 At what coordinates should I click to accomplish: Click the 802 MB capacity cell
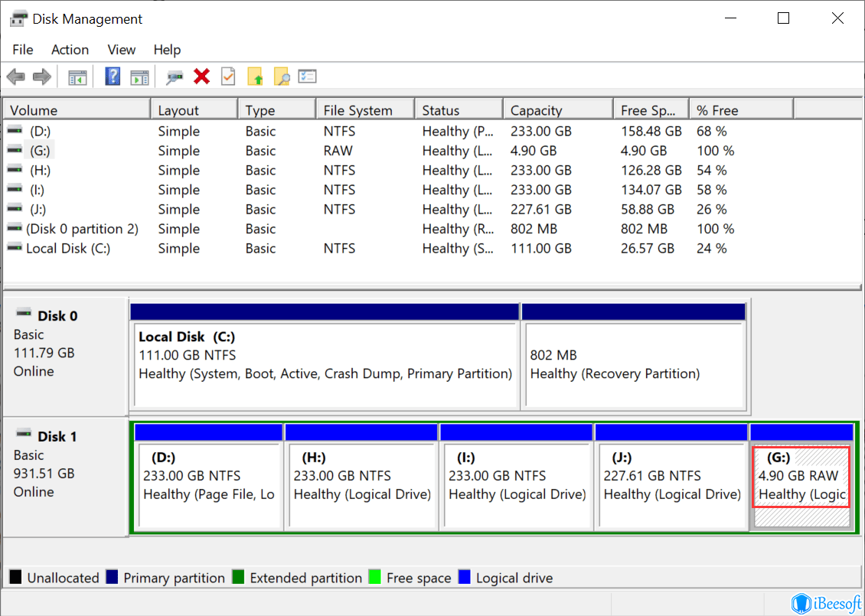point(534,229)
